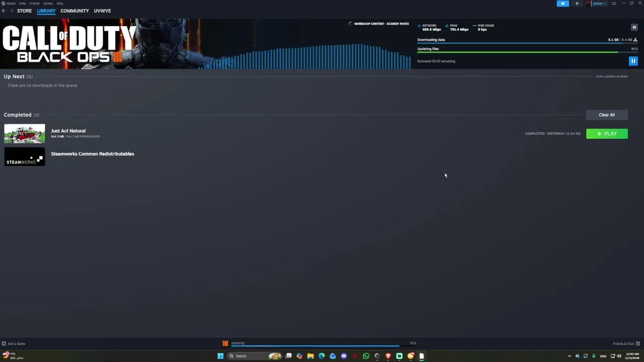
Task: Click the Workshop Content - Scaredy Pants label
Action: point(381,24)
